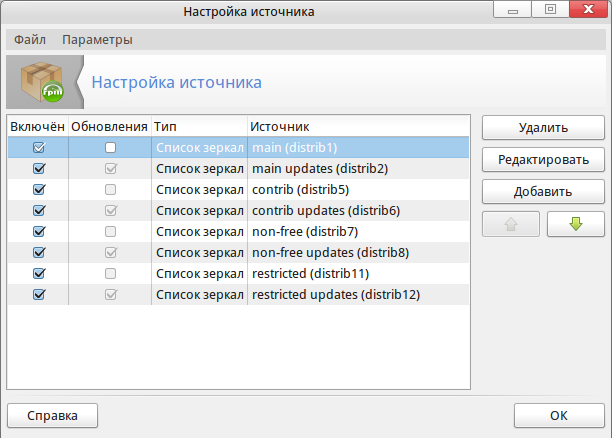Click the RPM package box icon

[x=45, y=82]
